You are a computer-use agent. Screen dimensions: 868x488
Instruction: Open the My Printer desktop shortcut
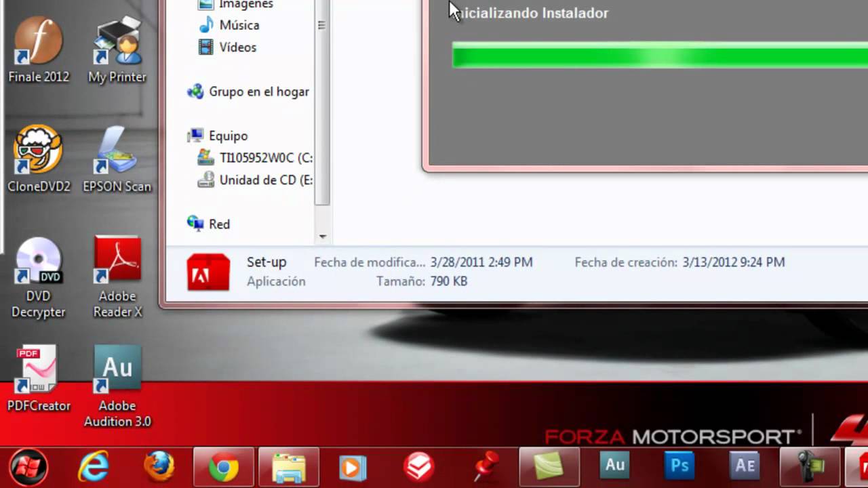click(x=117, y=49)
